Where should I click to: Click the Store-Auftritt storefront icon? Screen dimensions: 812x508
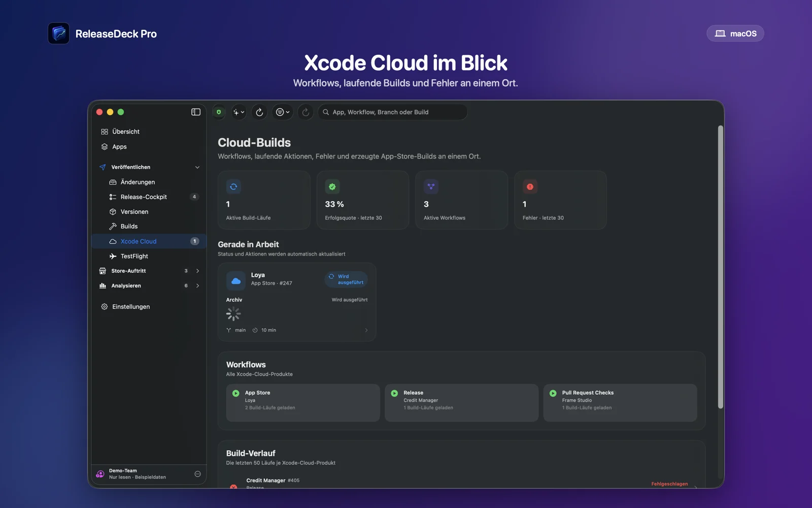click(x=103, y=271)
